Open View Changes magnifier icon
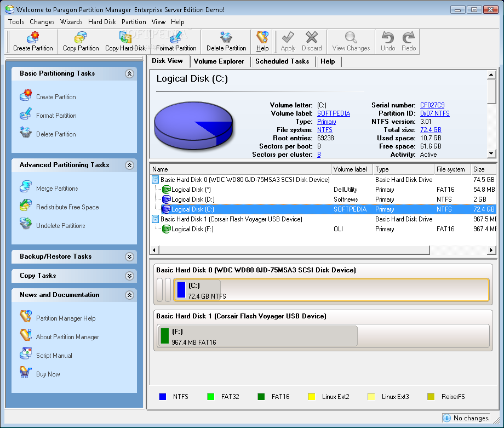 (x=351, y=38)
